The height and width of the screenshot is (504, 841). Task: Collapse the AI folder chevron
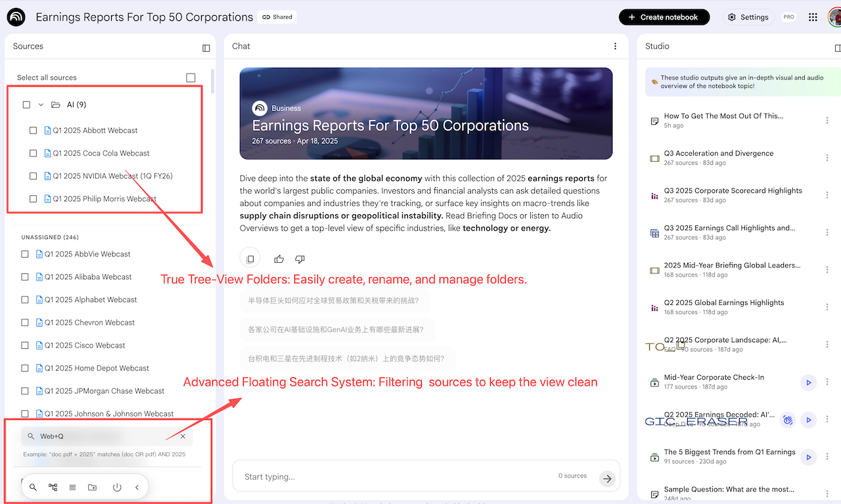point(41,104)
